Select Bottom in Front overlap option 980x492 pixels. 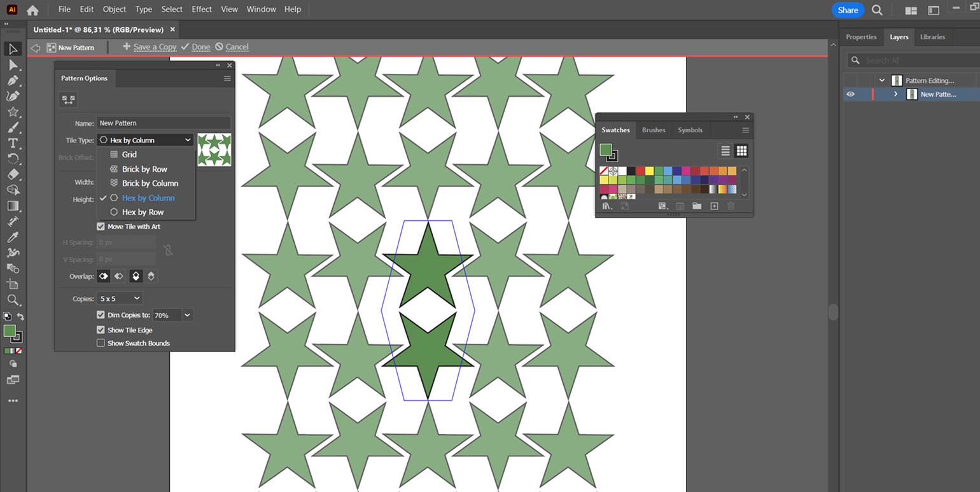pyautogui.click(x=151, y=276)
